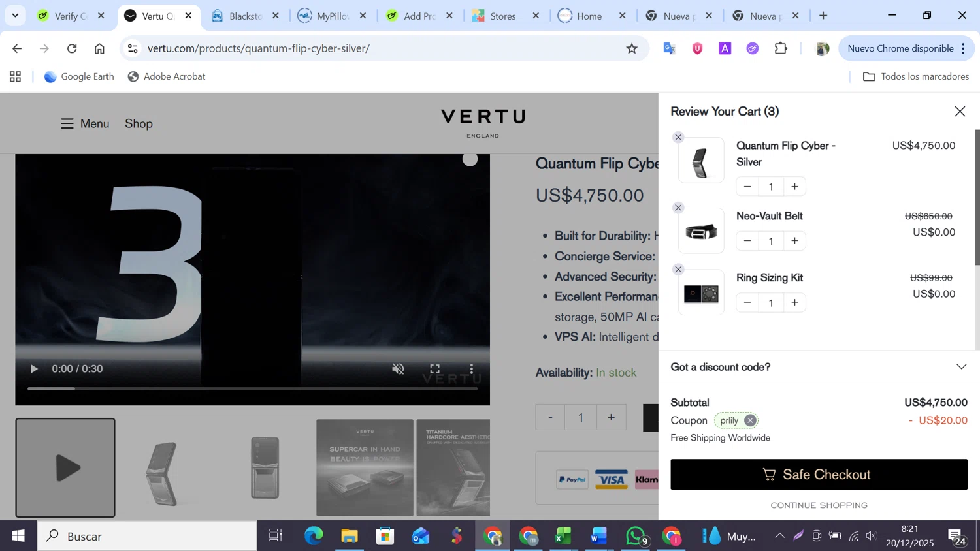Open Windows Start menu
980x551 pixels.
[x=18, y=536]
